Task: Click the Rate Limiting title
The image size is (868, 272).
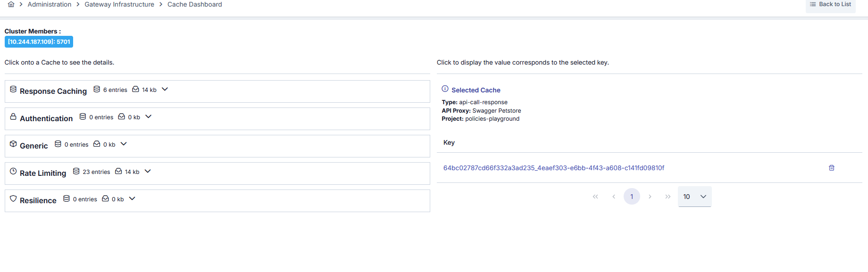Action: (x=43, y=173)
